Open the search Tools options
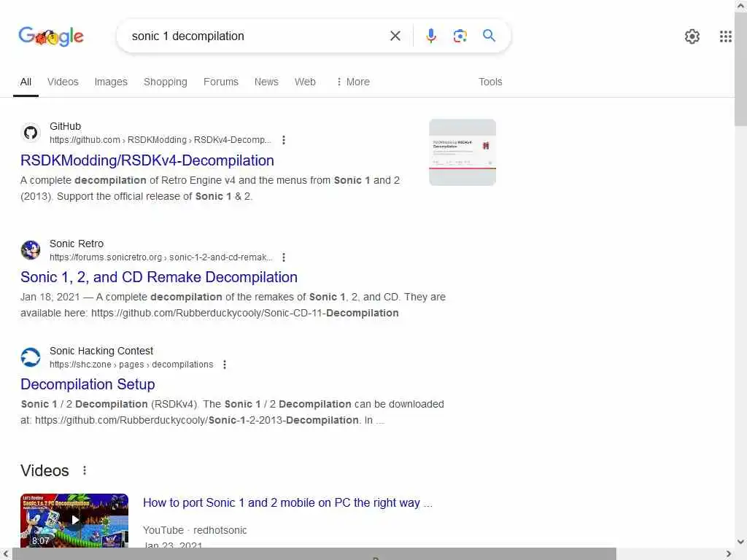This screenshot has width=747, height=560. (490, 82)
